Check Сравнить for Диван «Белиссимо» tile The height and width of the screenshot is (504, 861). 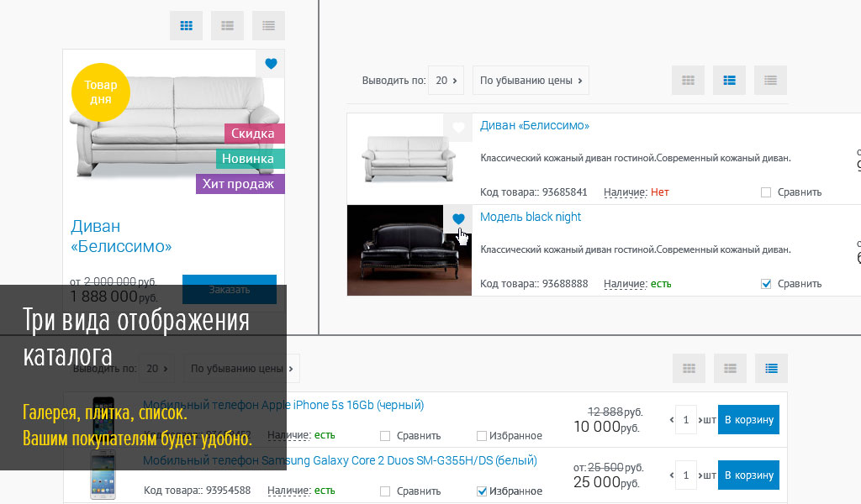766,192
